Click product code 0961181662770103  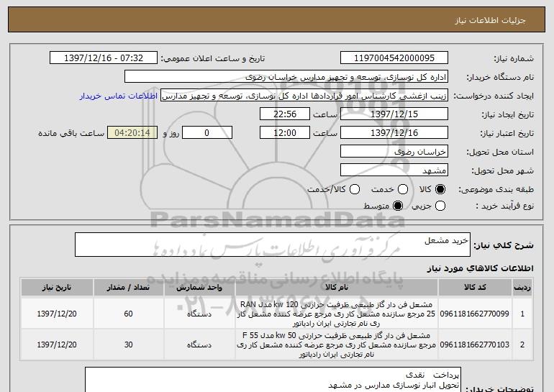click(475, 345)
